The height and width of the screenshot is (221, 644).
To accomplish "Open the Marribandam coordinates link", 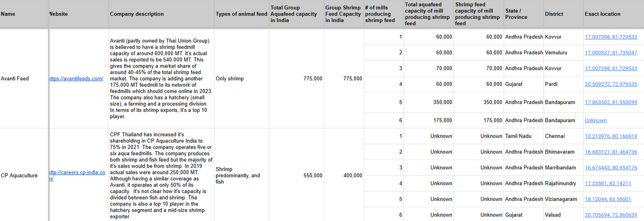I will pyautogui.click(x=611, y=168).
